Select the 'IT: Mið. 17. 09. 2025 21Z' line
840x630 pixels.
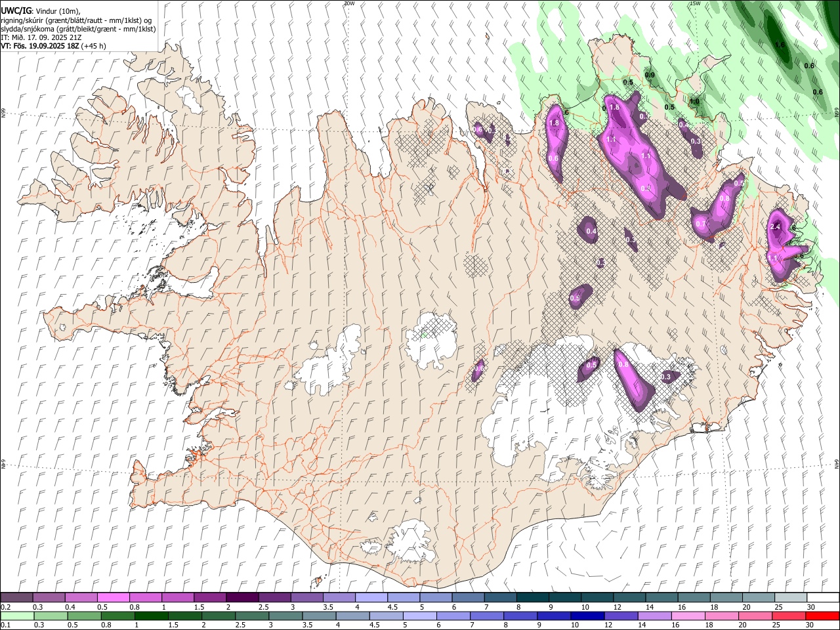(41, 37)
